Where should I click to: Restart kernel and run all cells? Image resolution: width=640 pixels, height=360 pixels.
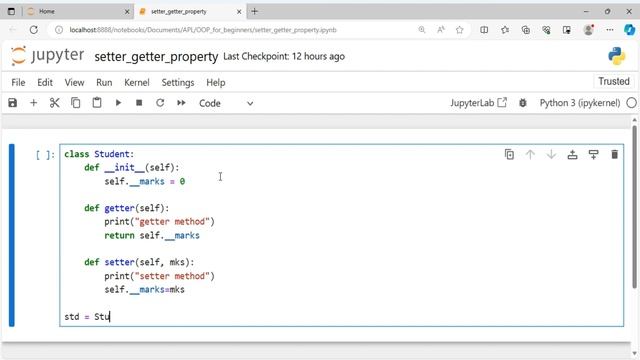181,103
